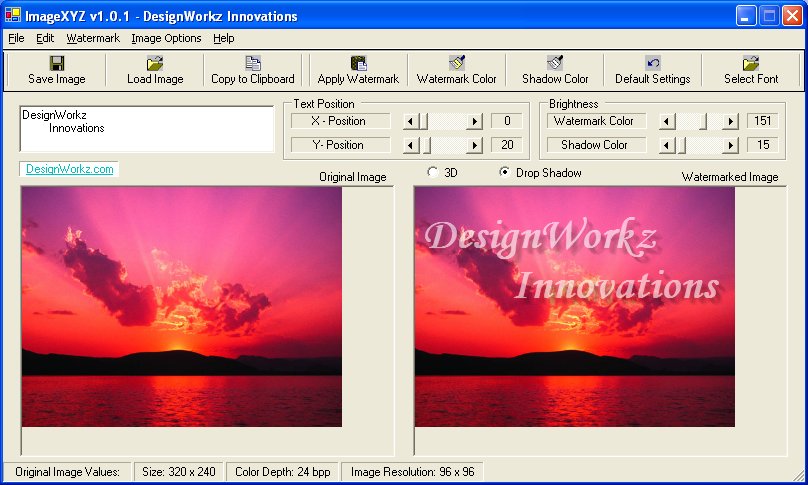The height and width of the screenshot is (485, 808).
Task: Click the Y-Position value field showing 20
Action: (507, 145)
